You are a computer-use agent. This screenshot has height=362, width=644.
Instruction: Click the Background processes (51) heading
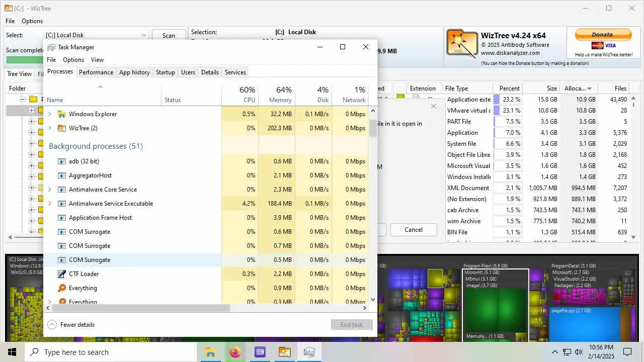[x=96, y=146]
